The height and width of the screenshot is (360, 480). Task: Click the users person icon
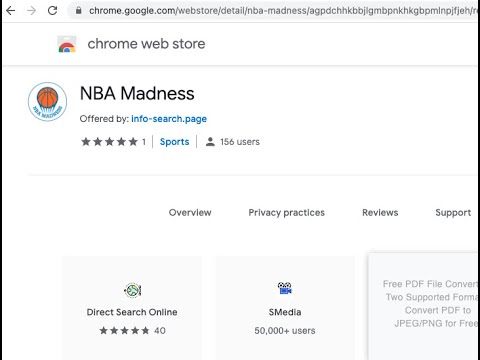[210, 142]
